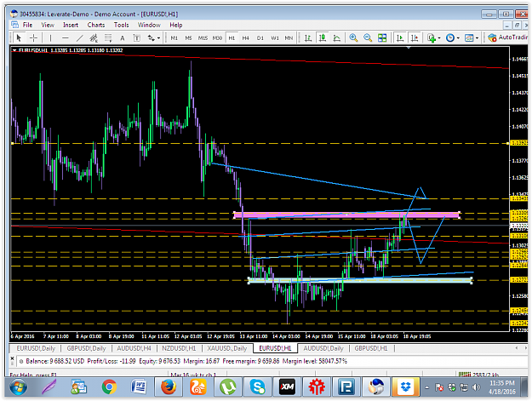Expand the Indicators dropdown arrow
Screen dimensions: 532x401
[x=439, y=38]
